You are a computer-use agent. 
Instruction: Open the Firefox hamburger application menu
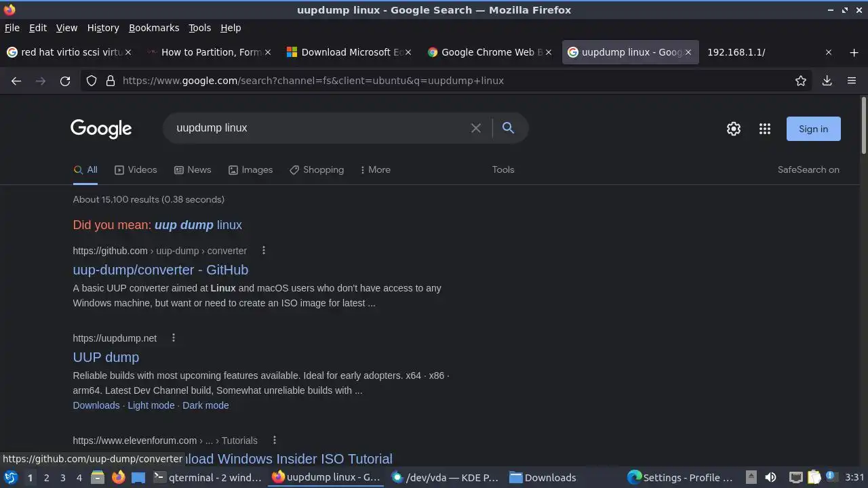pyautogui.click(x=852, y=81)
